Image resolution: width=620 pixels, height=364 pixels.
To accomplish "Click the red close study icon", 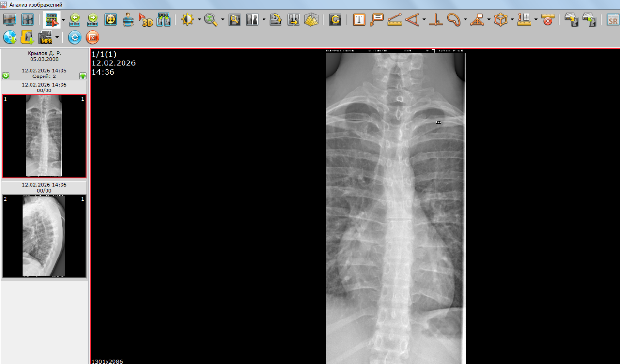I will click(x=92, y=37).
